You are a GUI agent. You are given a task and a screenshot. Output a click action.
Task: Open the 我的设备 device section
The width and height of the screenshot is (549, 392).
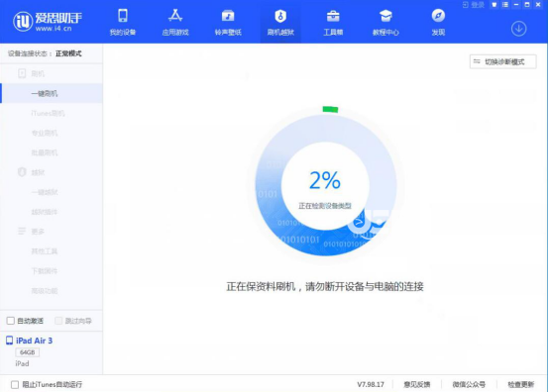click(x=123, y=23)
